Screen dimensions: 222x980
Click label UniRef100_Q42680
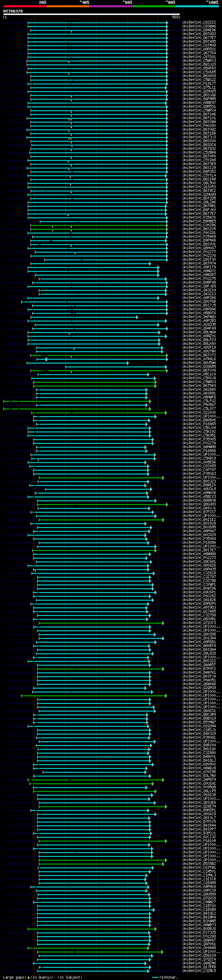coord(199,390)
